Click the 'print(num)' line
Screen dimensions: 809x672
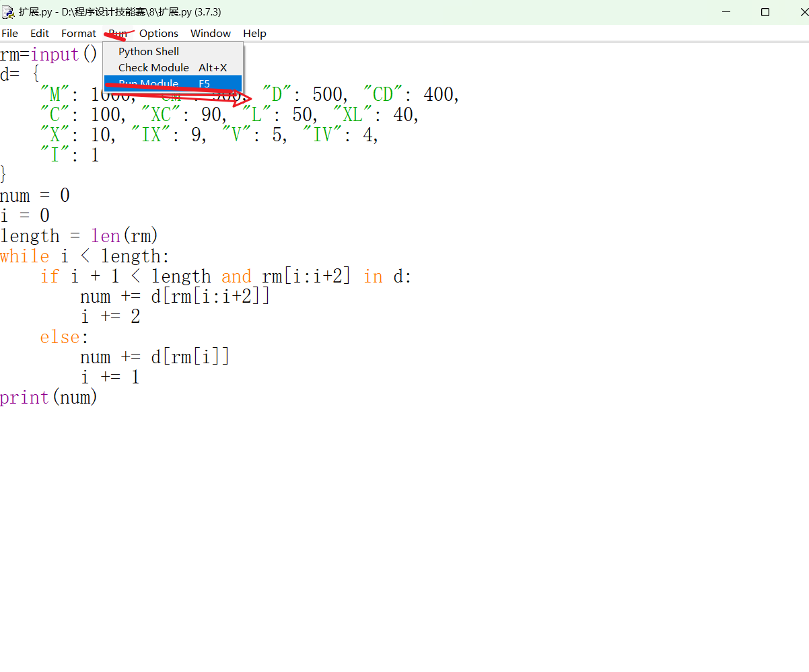[49, 398]
